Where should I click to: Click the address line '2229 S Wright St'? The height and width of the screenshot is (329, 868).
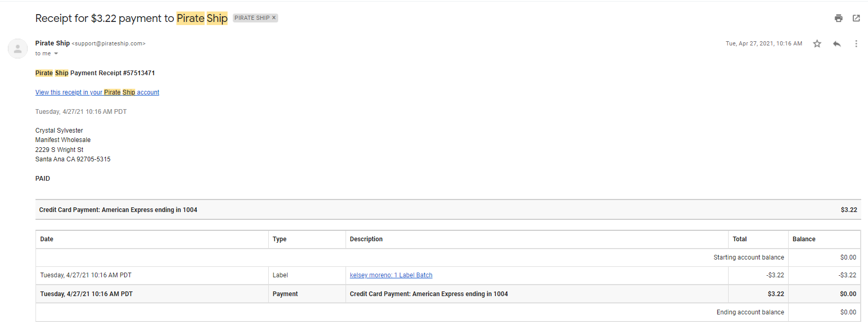[x=60, y=150]
